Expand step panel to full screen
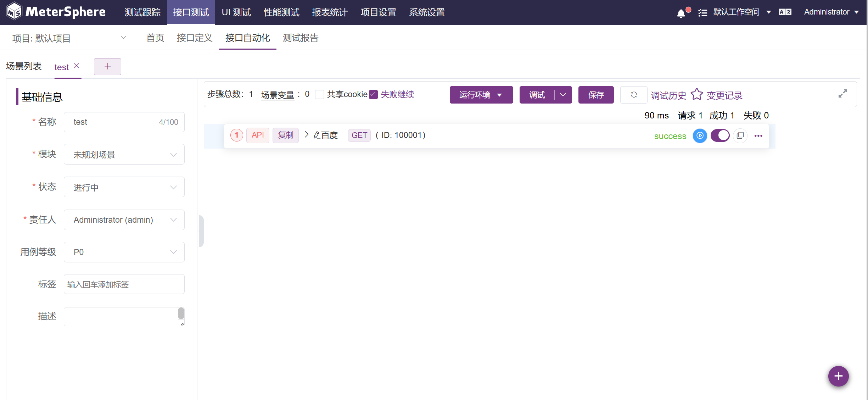 coord(842,94)
